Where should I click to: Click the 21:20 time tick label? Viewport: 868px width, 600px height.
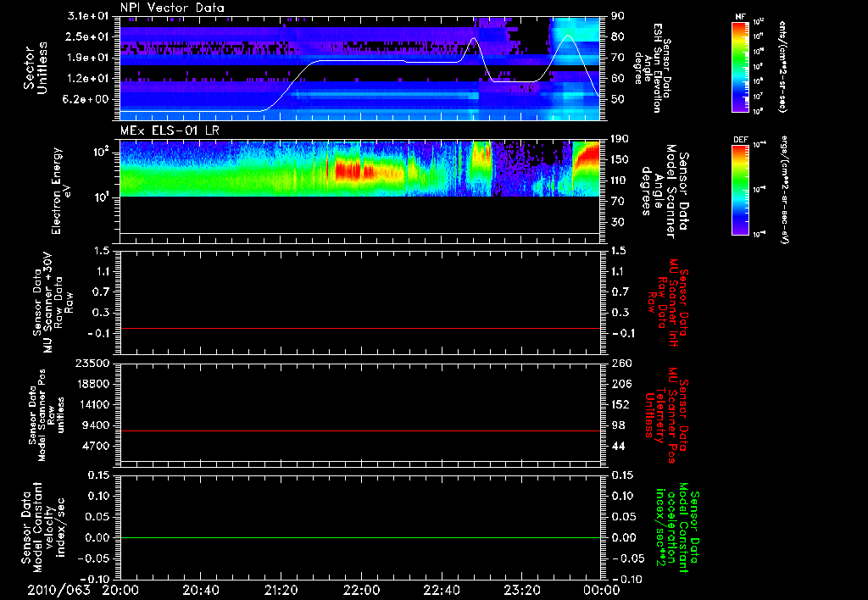(281, 590)
